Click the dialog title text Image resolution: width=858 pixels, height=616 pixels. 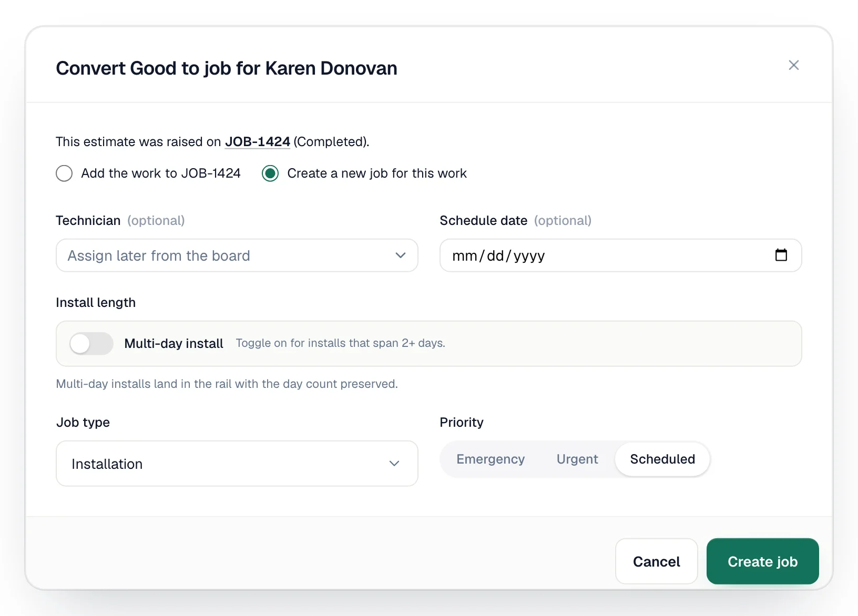click(227, 68)
